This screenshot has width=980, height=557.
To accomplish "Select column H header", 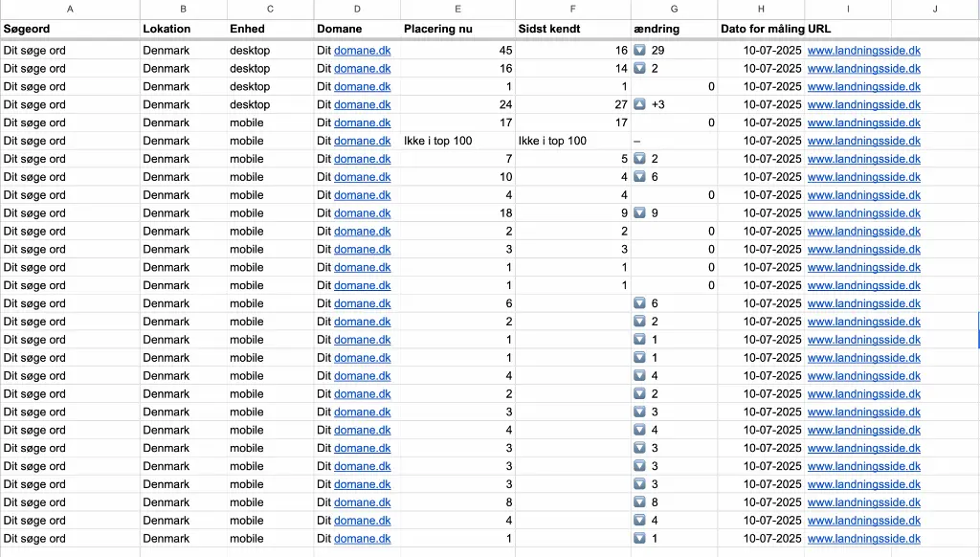I will (761, 9).
